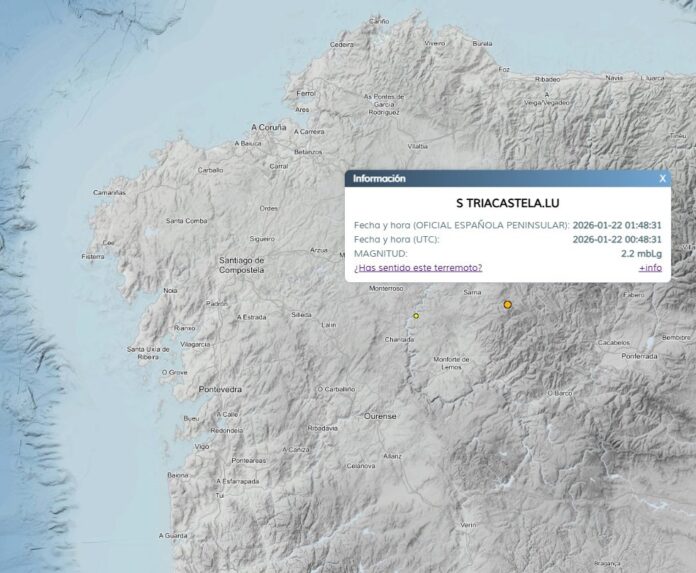Screen dimensions: 696x573
Task: Select the orange earthquake marker near Sarria
Action: coord(508,304)
